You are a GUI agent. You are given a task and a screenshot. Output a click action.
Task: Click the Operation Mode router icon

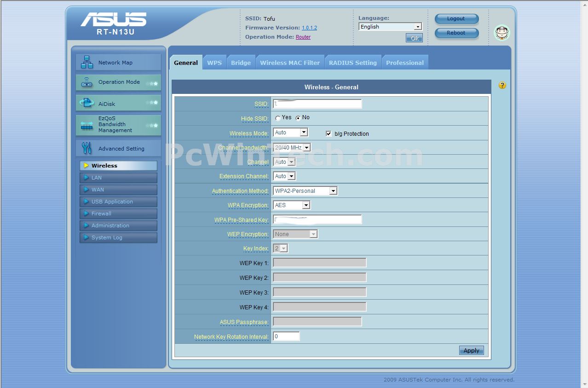click(x=86, y=82)
